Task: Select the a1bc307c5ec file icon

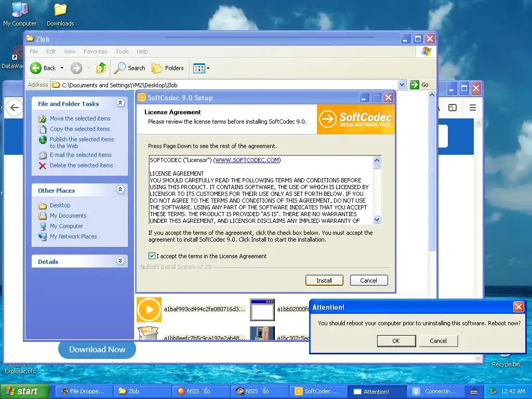Action: [x=262, y=333]
